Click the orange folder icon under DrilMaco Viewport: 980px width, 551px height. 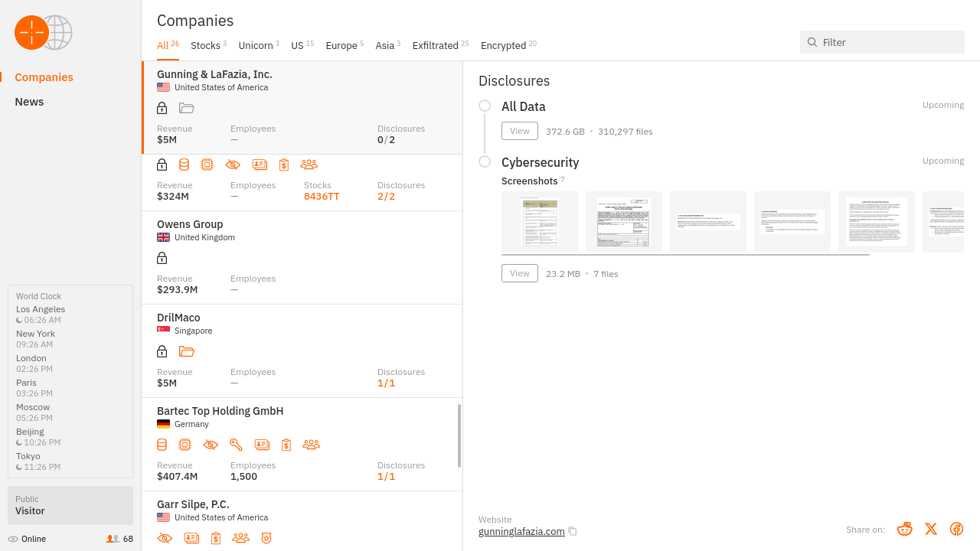186,351
